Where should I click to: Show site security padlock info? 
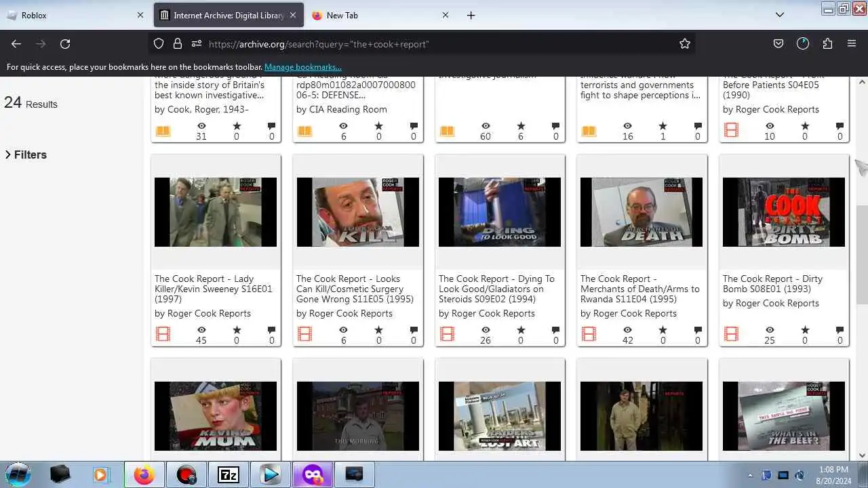178,43
